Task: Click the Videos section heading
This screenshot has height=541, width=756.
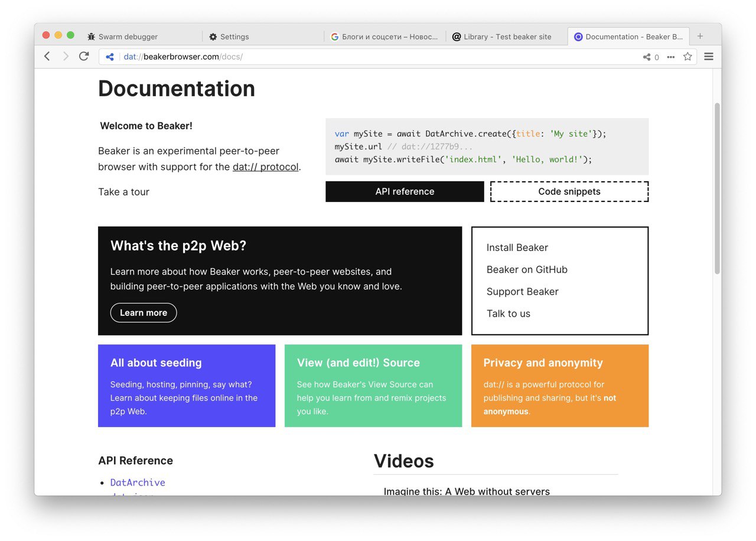Action: click(404, 461)
